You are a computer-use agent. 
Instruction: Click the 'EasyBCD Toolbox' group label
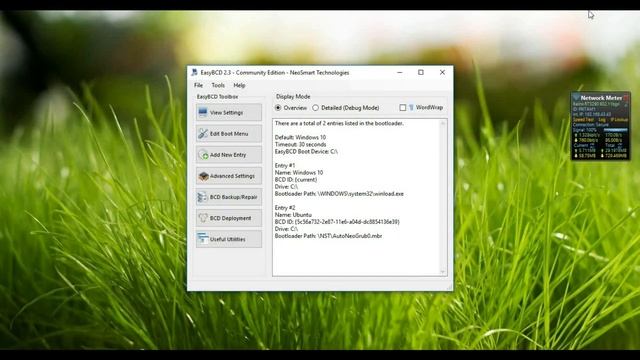(x=217, y=97)
